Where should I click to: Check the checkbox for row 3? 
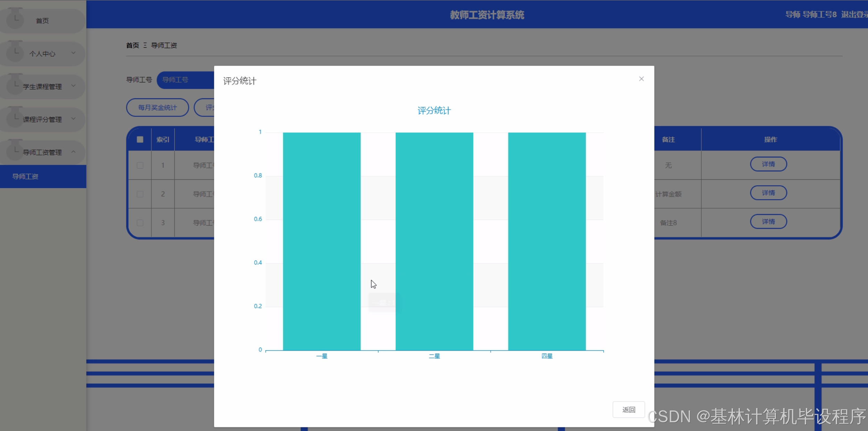tap(140, 223)
